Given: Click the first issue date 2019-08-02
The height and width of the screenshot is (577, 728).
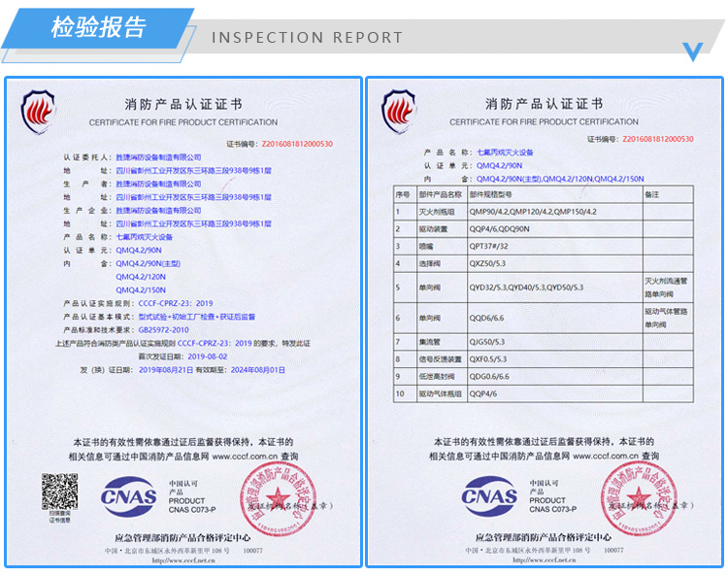Looking at the screenshot, I should 208,356.
